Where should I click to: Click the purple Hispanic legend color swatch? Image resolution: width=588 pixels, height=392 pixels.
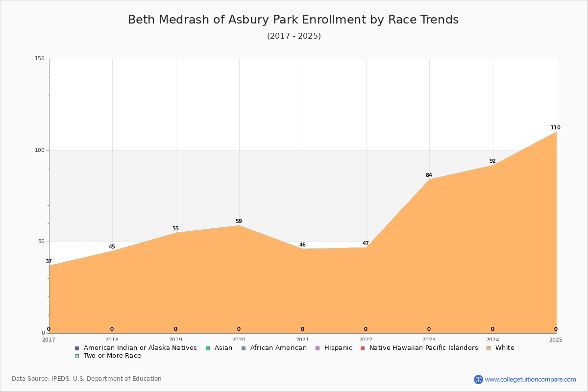point(318,348)
